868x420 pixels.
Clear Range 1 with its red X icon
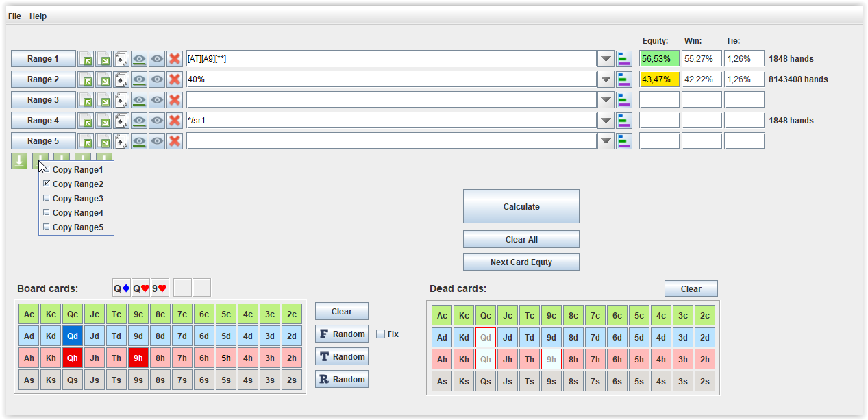click(x=175, y=59)
